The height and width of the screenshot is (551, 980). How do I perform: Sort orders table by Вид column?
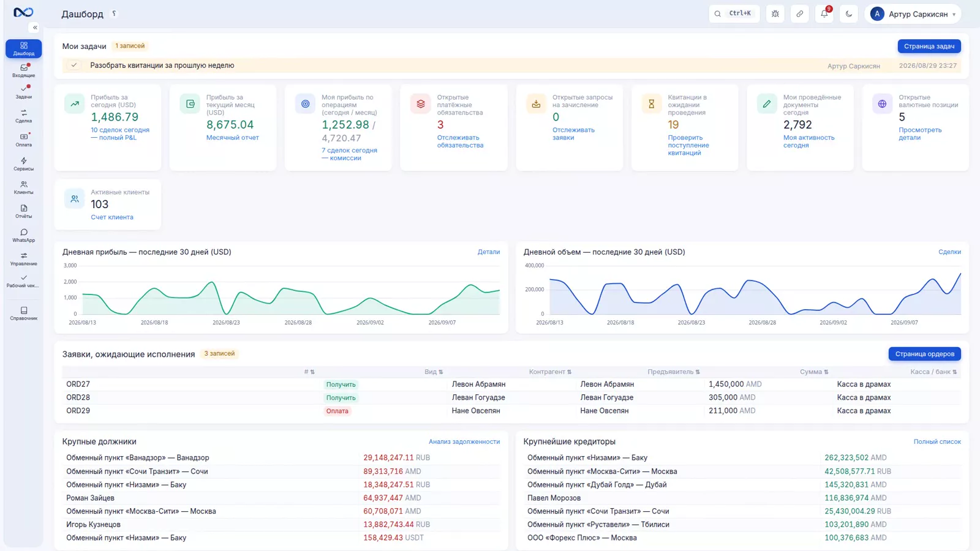pos(434,372)
